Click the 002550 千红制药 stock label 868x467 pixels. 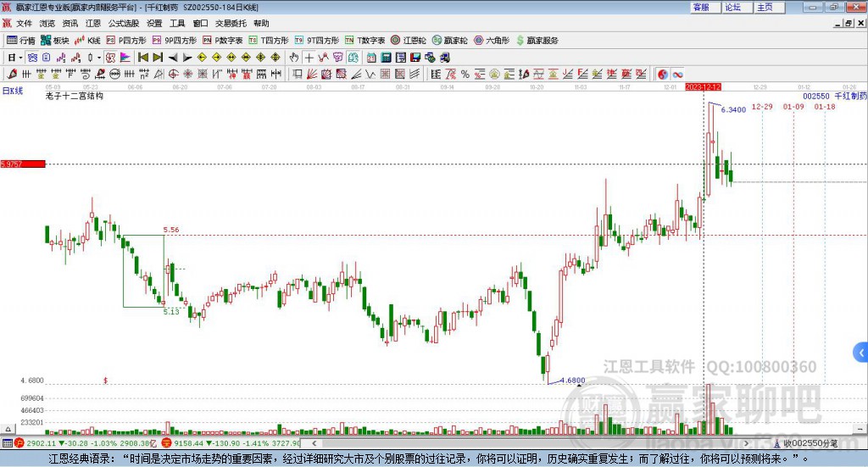coord(835,96)
